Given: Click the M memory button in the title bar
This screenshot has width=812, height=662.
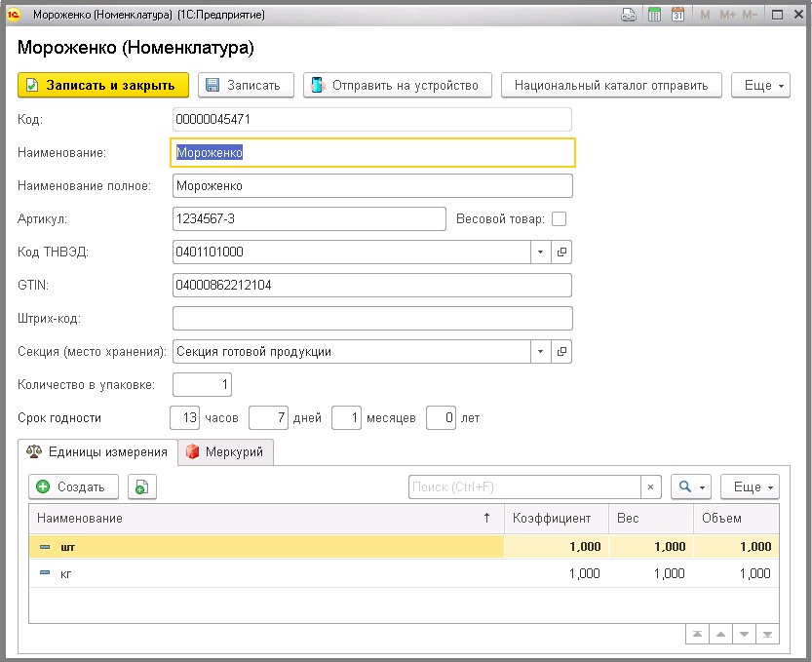Looking at the screenshot, I should 705,15.
